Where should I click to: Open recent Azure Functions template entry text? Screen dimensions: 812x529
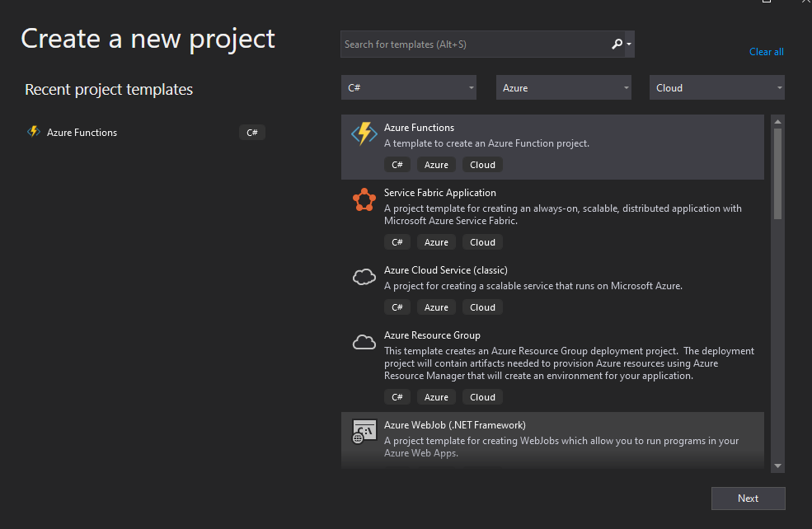tap(82, 133)
